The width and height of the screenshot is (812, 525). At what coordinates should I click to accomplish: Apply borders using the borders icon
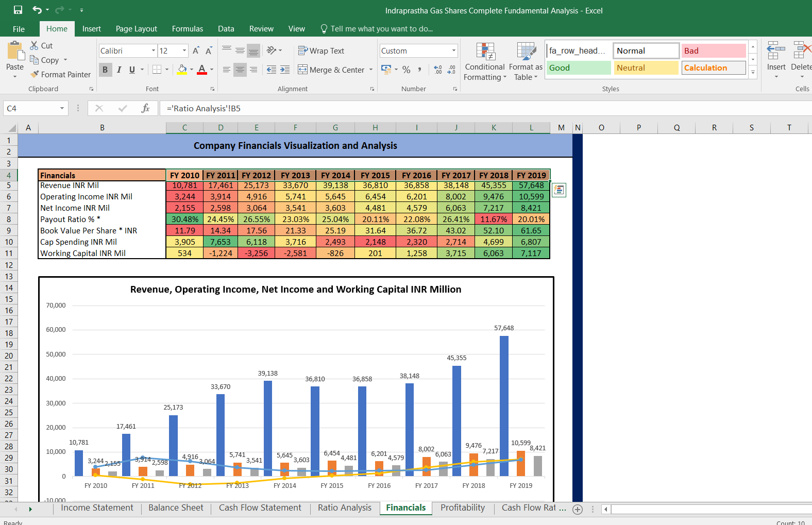(157, 70)
